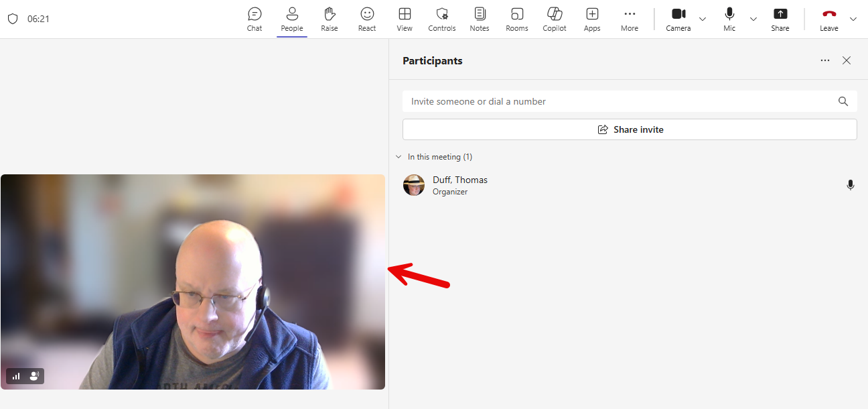
Task: Raise your hand in the meeting
Action: tap(329, 19)
